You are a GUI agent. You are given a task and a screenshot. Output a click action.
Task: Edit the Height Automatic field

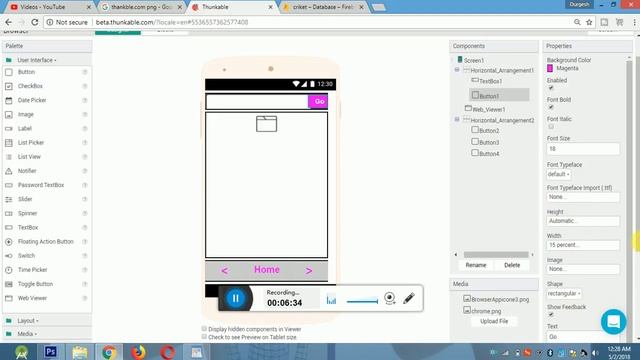tap(583, 221)
